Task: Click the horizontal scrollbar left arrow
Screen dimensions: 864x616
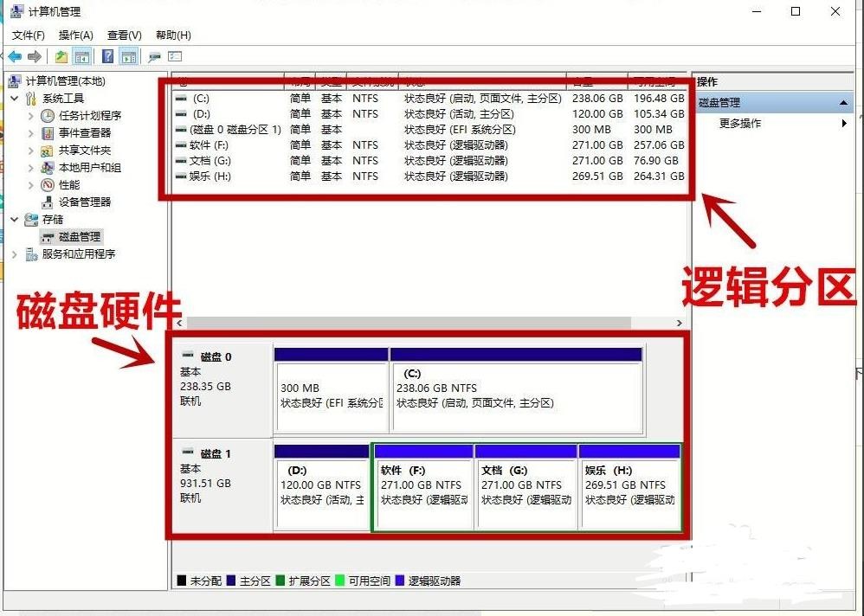Action: pos(179,323)
